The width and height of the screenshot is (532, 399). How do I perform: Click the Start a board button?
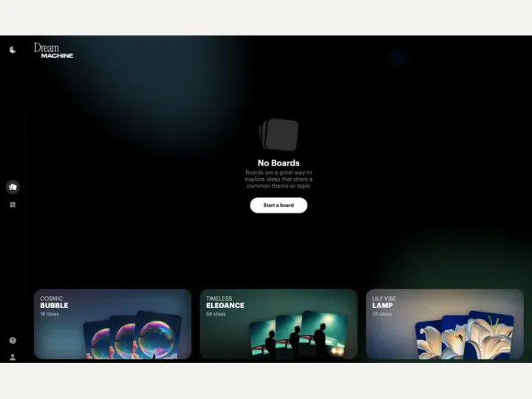(279, 205)
